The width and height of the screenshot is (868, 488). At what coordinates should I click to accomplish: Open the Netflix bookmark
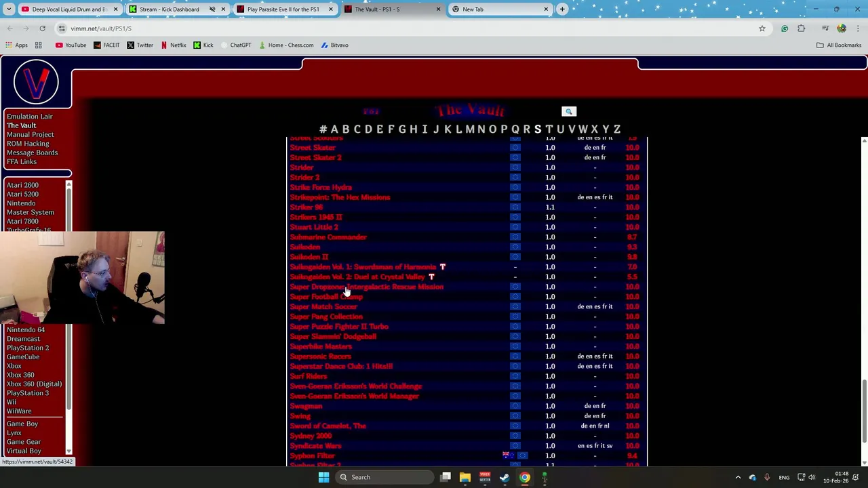[x=173, y=45]
